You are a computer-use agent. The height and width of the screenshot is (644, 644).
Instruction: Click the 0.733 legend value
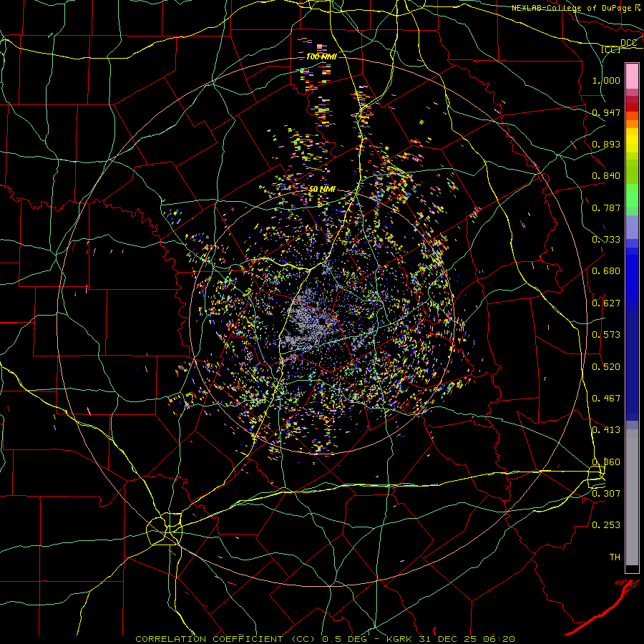606,240
